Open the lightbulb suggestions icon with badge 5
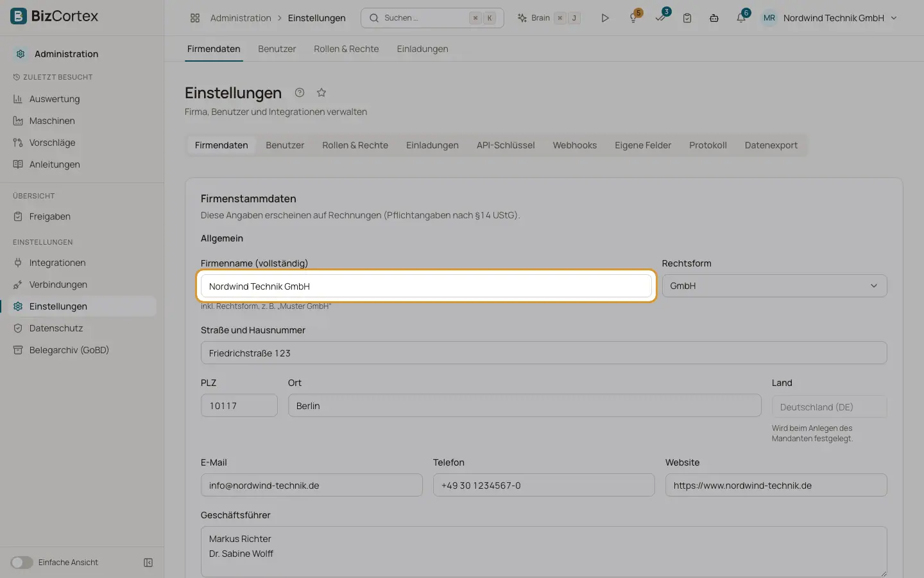924x578 pixels. [633, 18]
